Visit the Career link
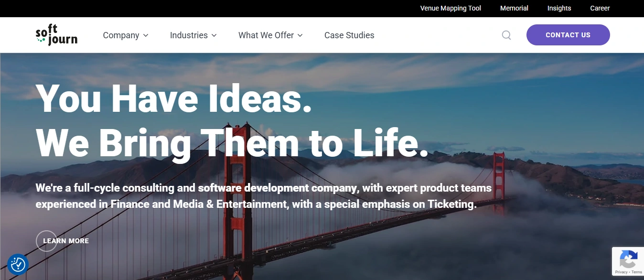 600,8
